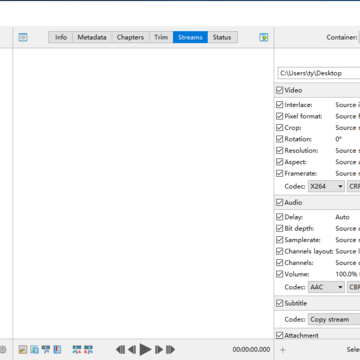Click the Resolution Source value
360x360 pixels.
pyautogui.click(x=348, y=150)
